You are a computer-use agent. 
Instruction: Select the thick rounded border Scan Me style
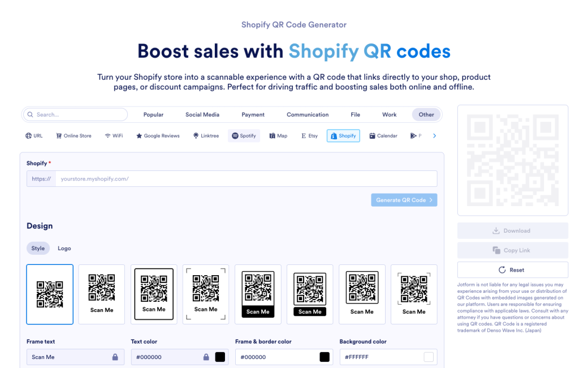click(154, 294)
